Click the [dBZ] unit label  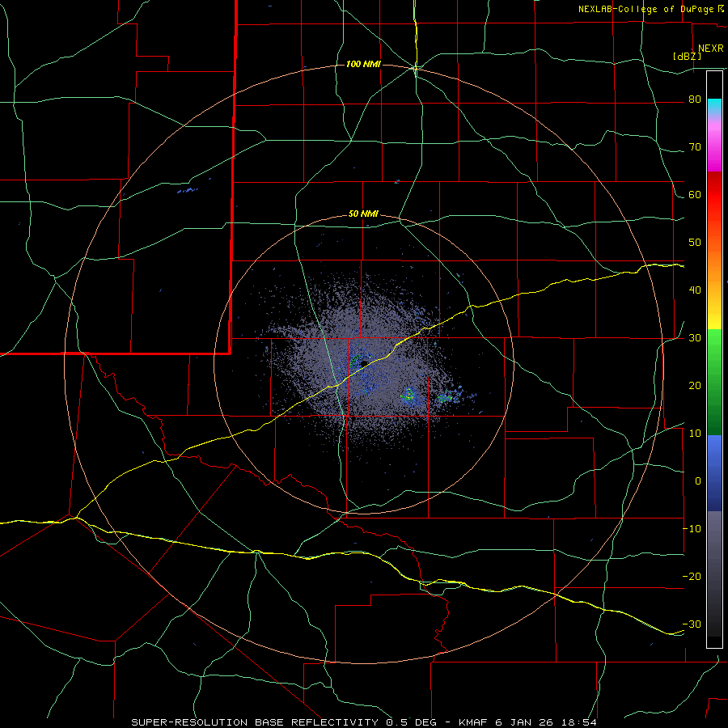(x=687, y=57)
